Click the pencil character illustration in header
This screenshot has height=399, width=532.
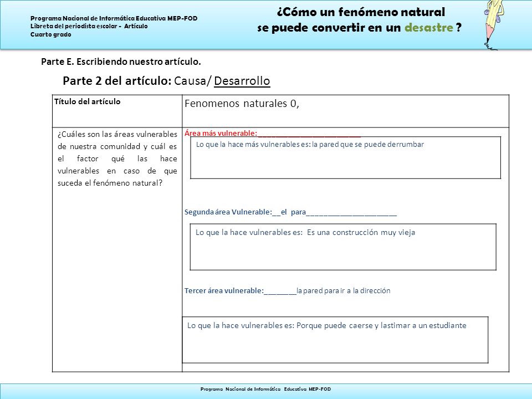tap(493, 25)
